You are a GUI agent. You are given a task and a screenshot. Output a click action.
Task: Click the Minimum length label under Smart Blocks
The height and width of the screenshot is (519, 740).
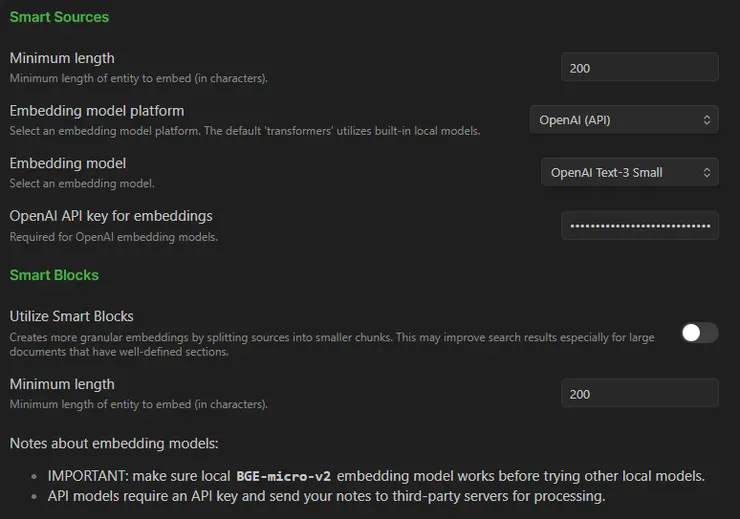point(62,384)
